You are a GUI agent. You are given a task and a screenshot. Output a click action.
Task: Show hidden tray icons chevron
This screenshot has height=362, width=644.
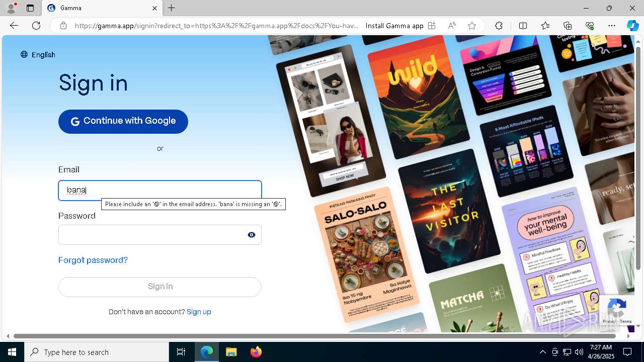542,352
